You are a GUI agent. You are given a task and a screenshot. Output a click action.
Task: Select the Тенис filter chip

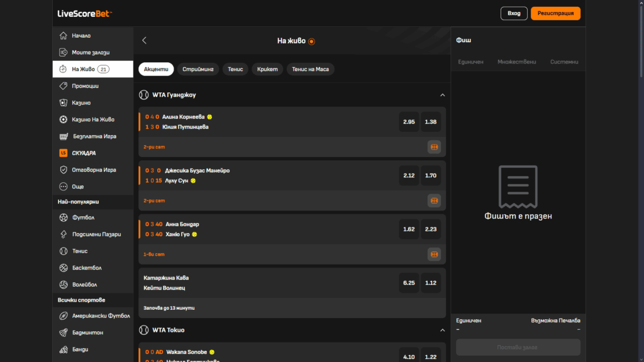(x=235, y=69)
